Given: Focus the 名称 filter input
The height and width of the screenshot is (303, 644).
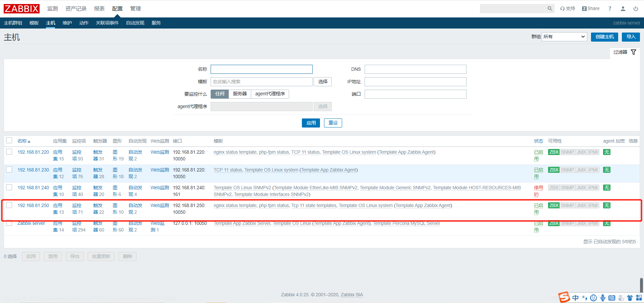Looking at the screenshot, I should pos(262,69).
